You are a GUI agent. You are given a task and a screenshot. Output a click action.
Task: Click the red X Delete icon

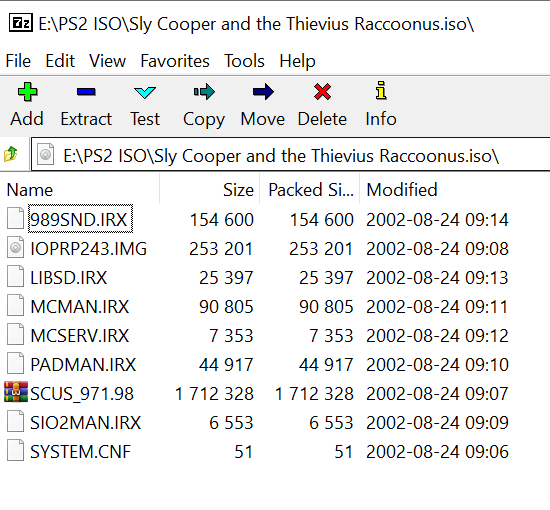pos(322,92)
